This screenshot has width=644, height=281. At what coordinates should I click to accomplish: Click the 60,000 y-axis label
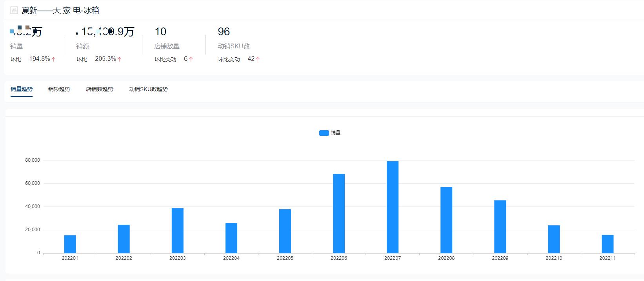click(33, 183)
